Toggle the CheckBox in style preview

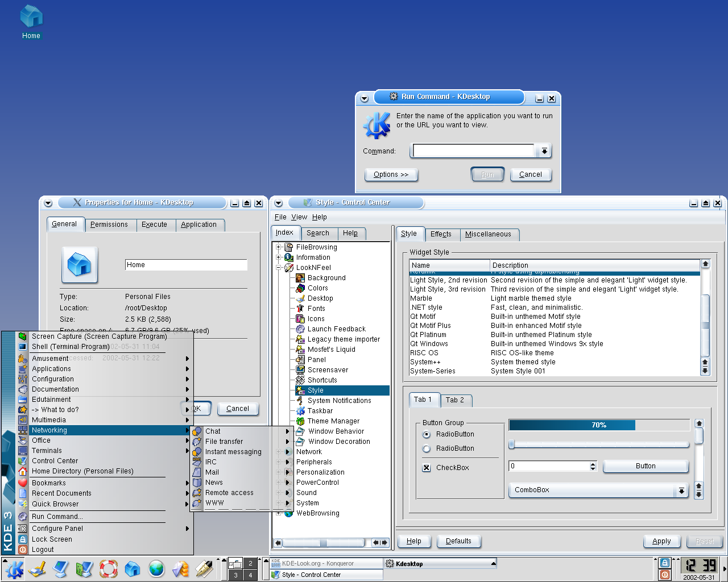pyautogui.click(x=427, y=468)
